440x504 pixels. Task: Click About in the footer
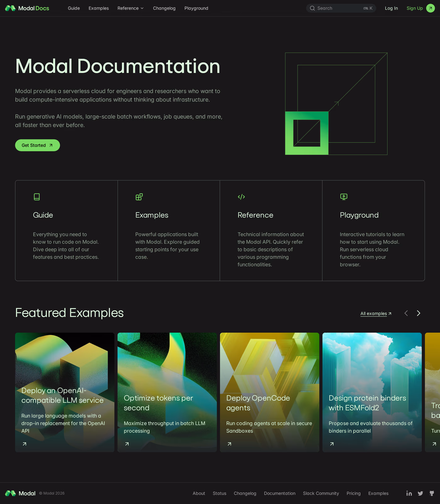(199, 493)
